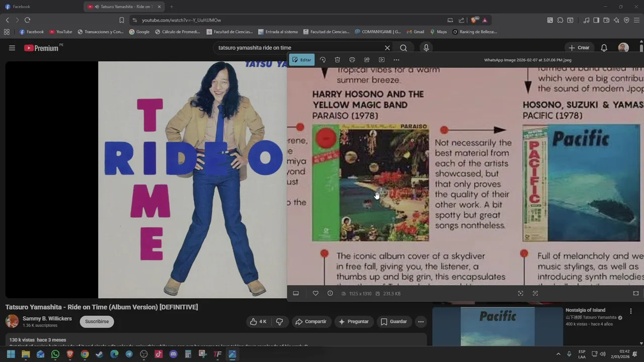Open YouTube hamburger guide menu
The height and width of the screenshot is (362, 644).
click(x=12, y=48)
